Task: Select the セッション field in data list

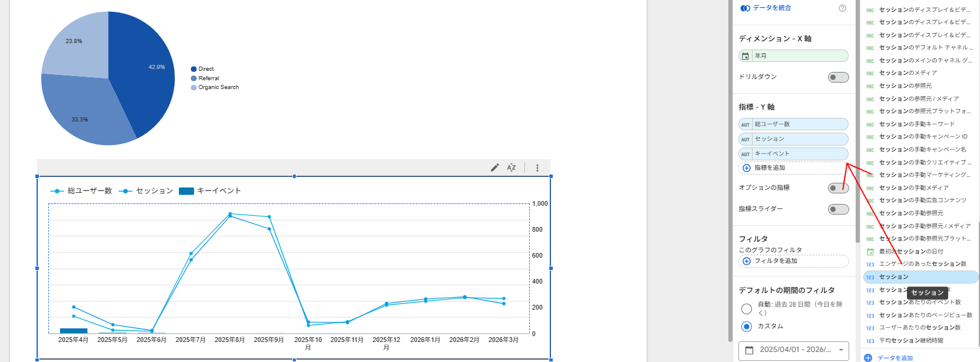Action: click(x=893, y=277)
